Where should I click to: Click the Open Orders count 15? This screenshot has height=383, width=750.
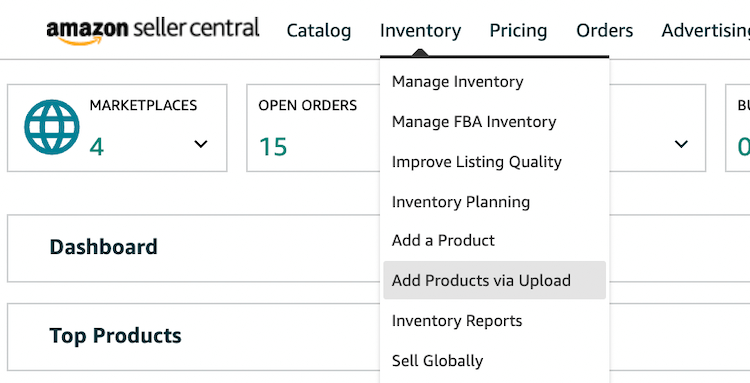[273, 147]
